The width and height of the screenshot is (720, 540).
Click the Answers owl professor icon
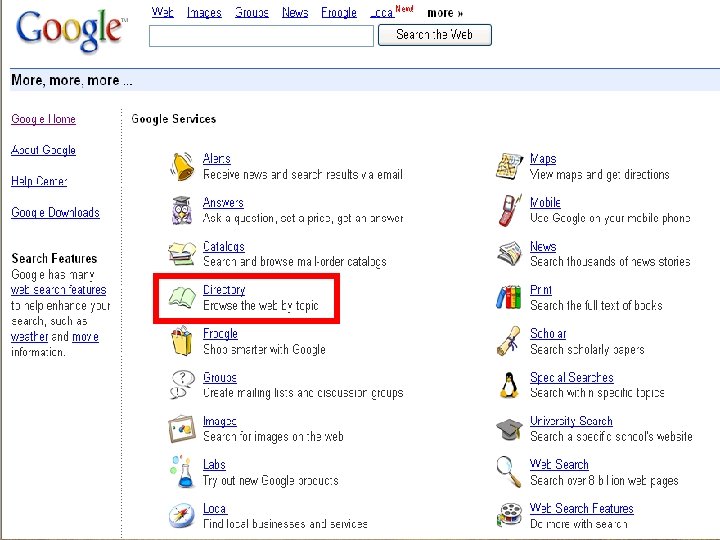[182, 210]
